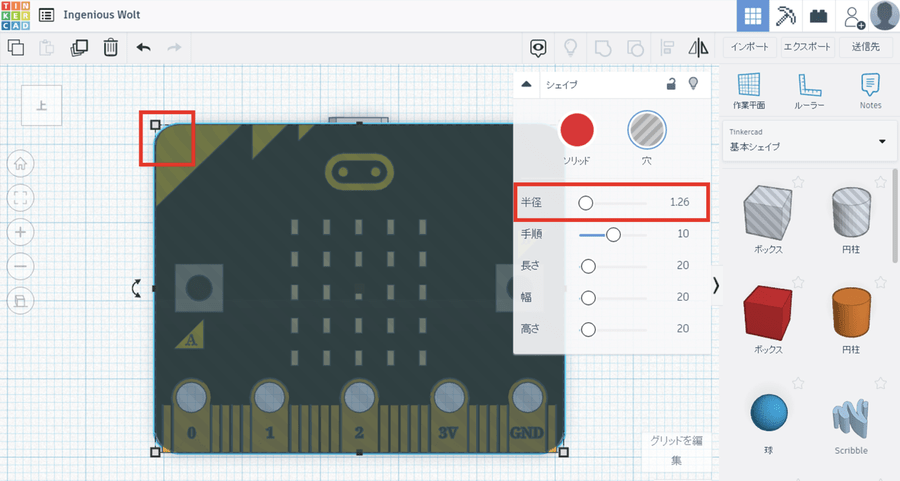Click the 手順 value 10
900x481 pixels.
pos(683,234)
